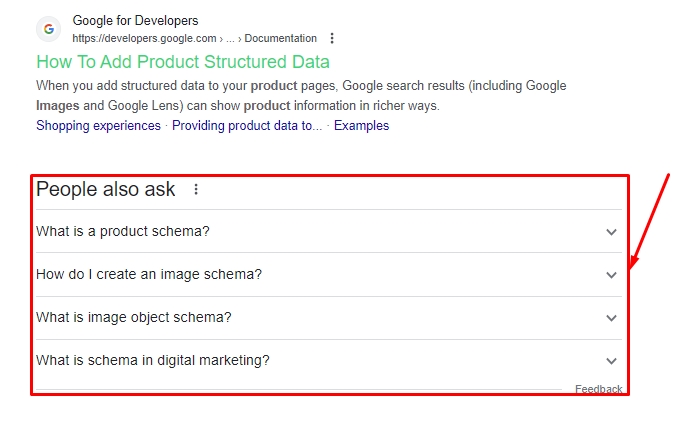
Task: Click question text What is image object schema?
Action: pyautogui.click(x=134, y=317)
